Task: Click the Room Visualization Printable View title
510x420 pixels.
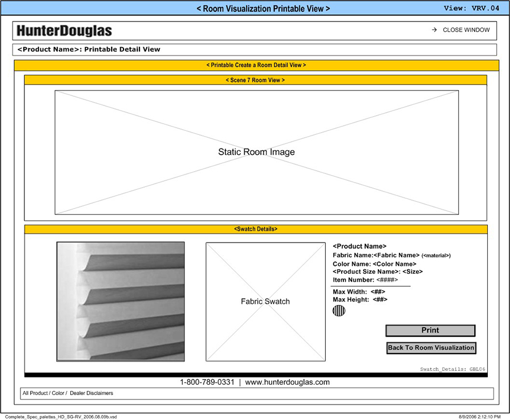Action: [x=263, y=9]
